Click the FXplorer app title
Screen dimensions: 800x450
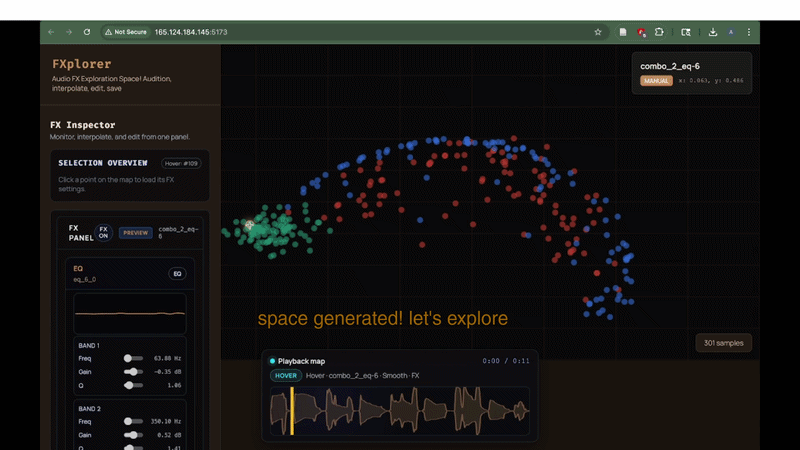tap(82, 64)
